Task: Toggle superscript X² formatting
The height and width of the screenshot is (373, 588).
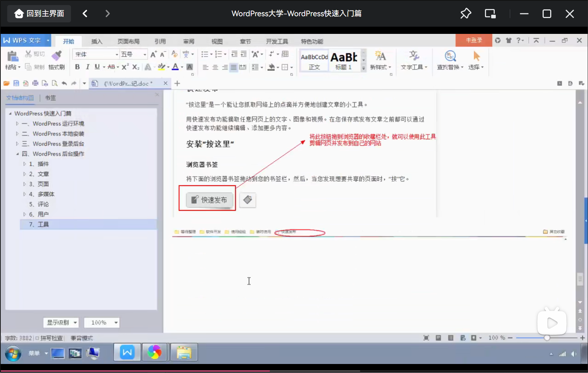Action: pos(125,67)
